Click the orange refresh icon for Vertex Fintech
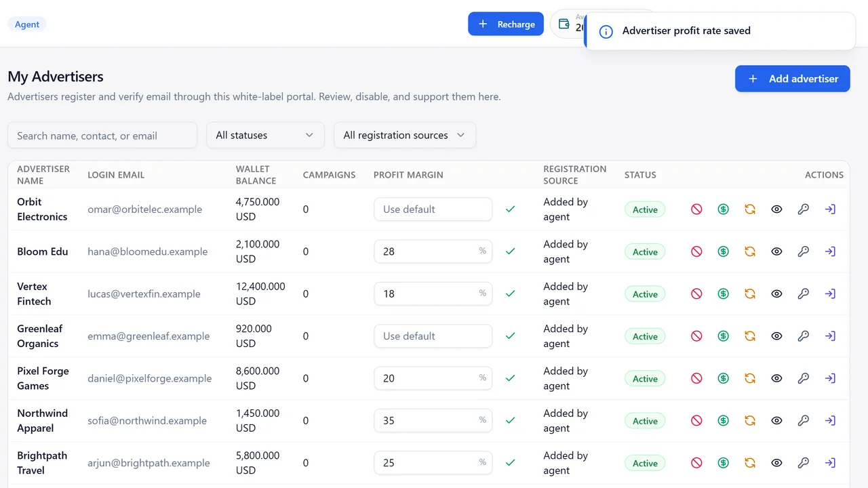Image resolution: width=868 pixels, height=488 pixels. 750,294
